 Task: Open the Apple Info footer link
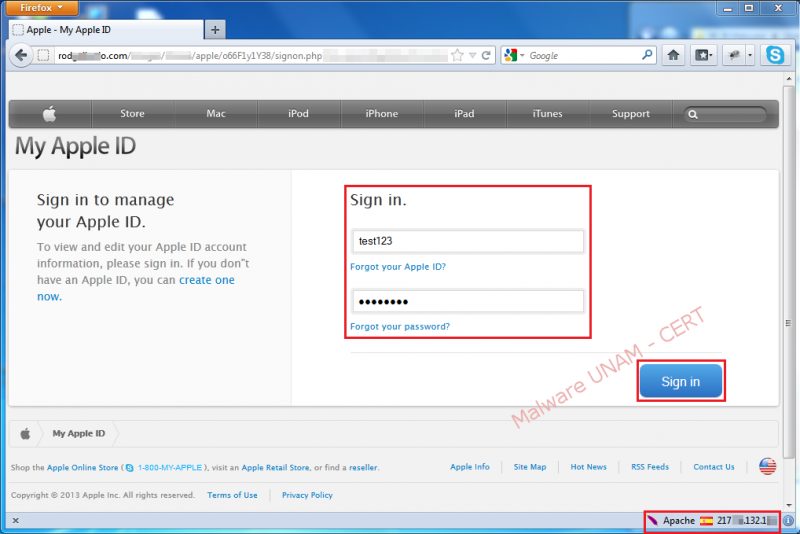(470, 467)
